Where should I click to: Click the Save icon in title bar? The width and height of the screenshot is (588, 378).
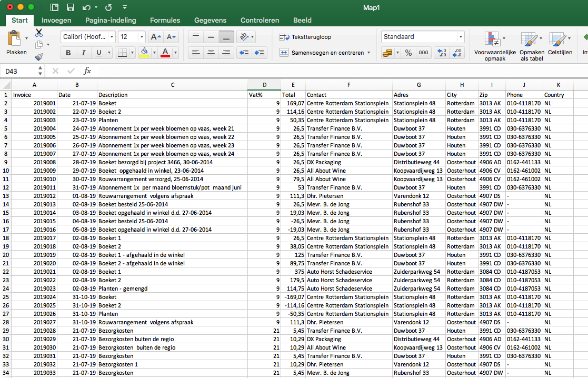click(70, 7)
